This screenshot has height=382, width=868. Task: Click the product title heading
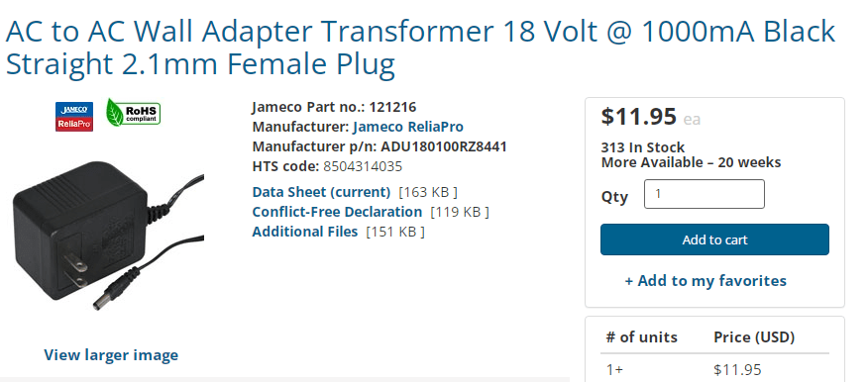tap(421, 48)
